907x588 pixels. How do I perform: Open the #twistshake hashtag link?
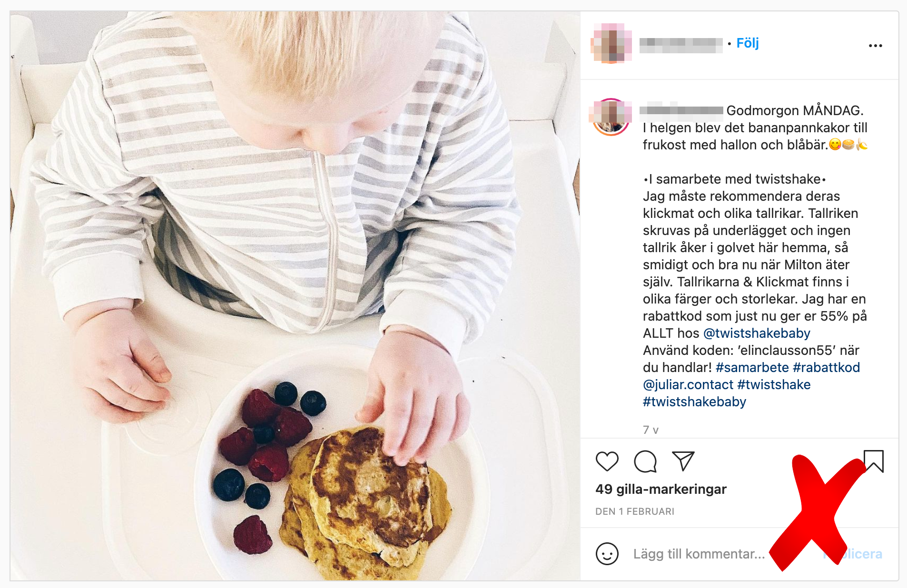tap(774, 384)
